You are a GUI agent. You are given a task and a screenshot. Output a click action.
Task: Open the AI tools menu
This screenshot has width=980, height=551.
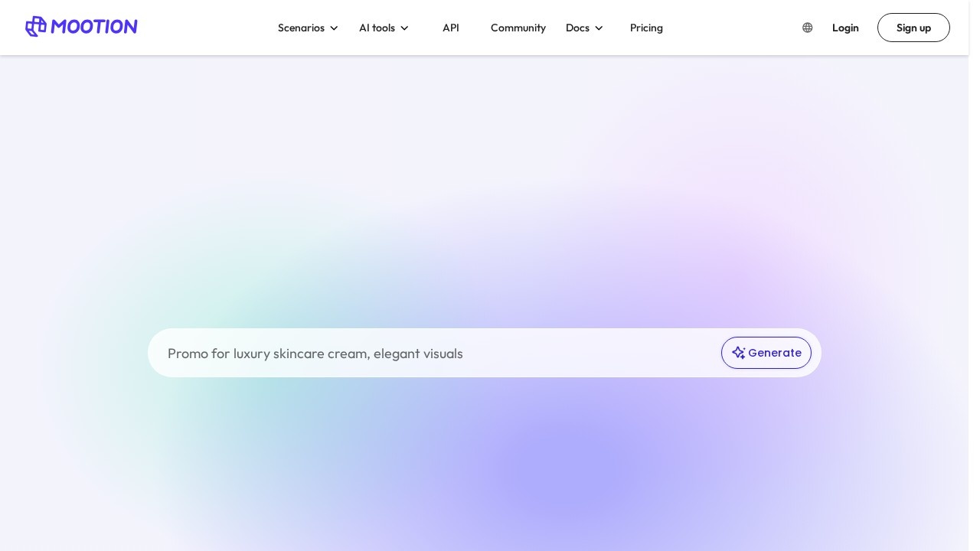coord(377,28)
